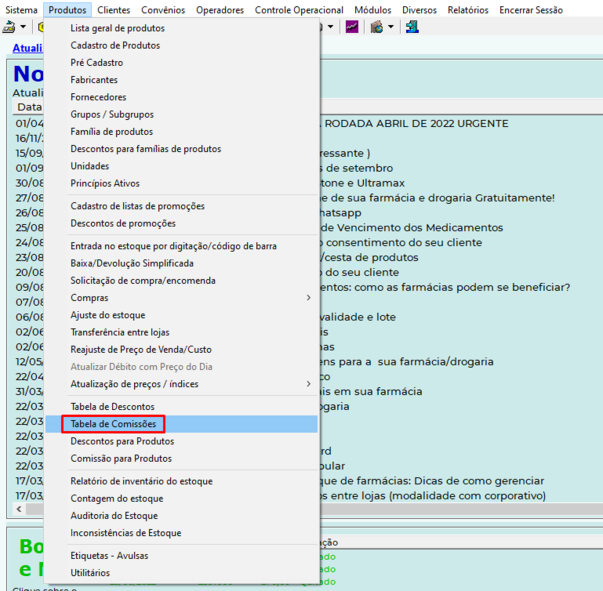Open the Controle Operacional menu
The height and width of the screenshot is (591, 603).
click(x=299, y=10)
